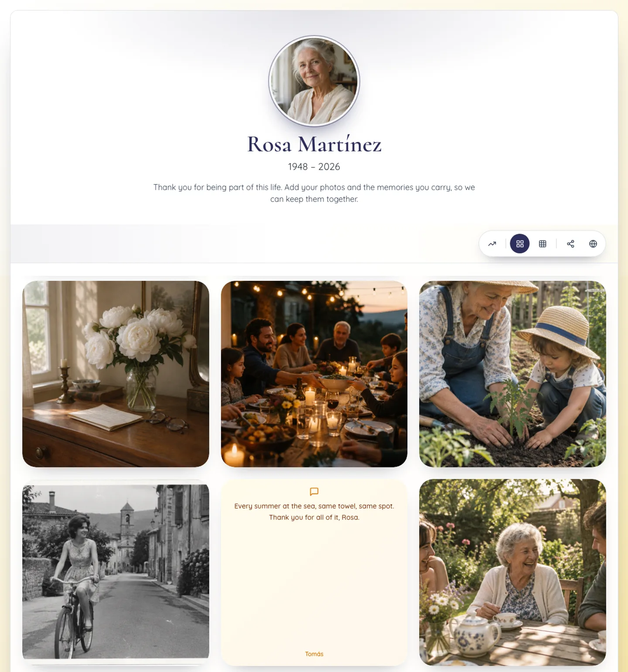Open the gardening with child photo
This screenshot has height=672, width=628.
point(512,374)
